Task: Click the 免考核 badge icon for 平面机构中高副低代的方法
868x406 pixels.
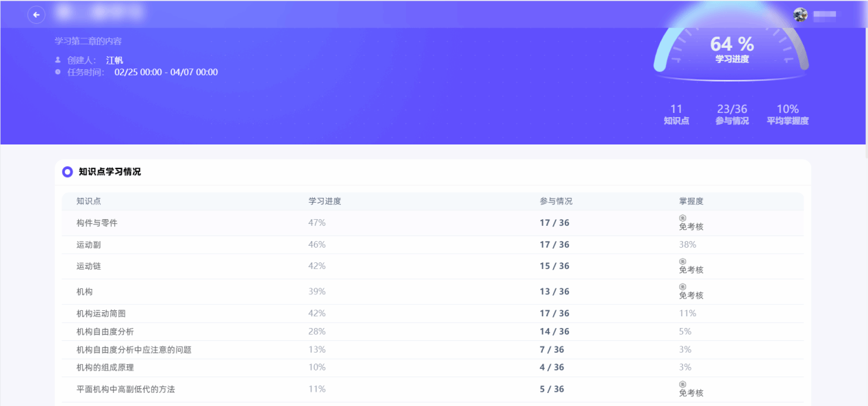Action: tap(682, 385)
